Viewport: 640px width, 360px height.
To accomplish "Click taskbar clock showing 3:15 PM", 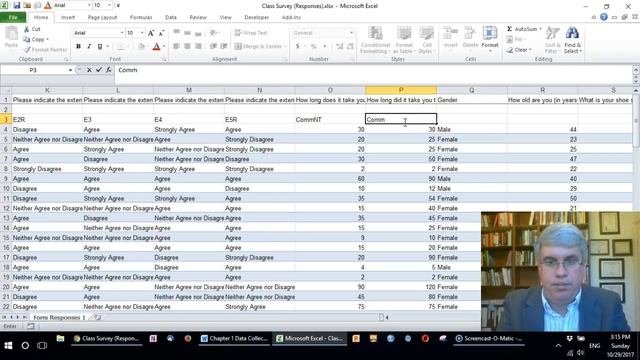I will (620, 346).
